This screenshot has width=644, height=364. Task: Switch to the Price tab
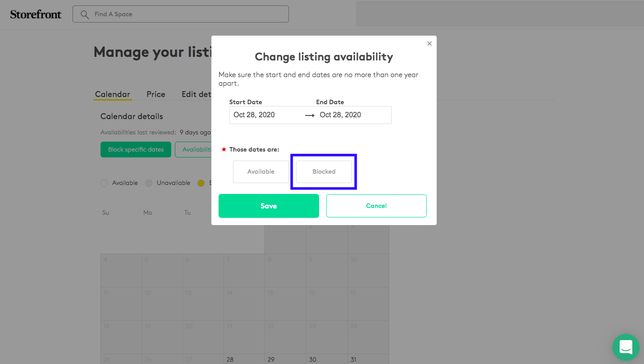pyautogui.click(x=156, y=94)
